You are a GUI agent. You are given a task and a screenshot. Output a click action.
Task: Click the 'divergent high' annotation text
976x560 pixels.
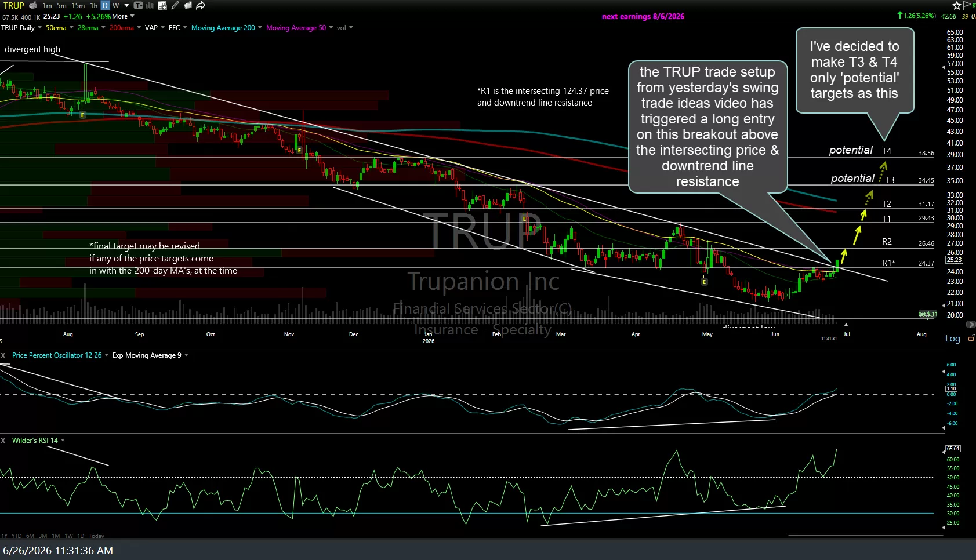(32, 49)
